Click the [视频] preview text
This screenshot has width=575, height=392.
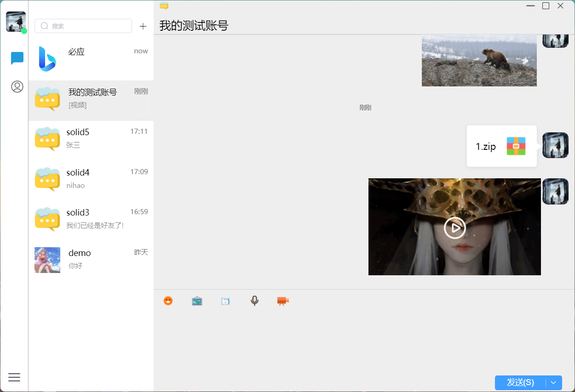click(x=77, y=105)
